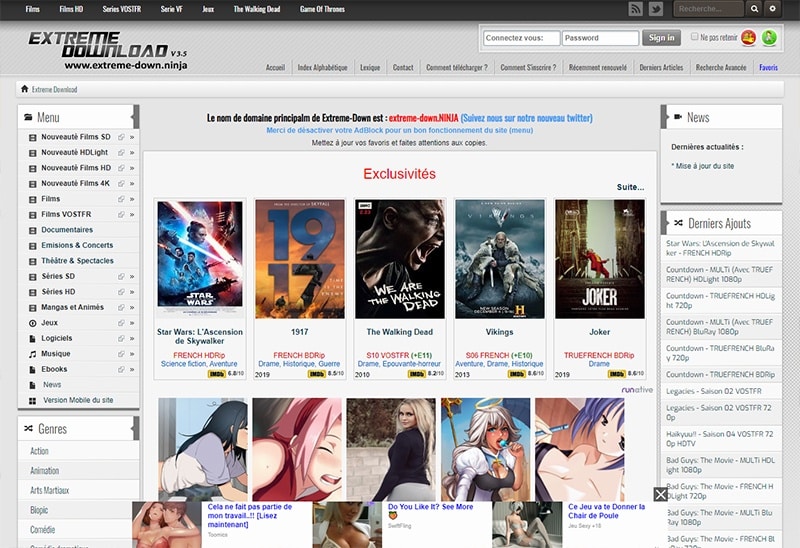The width and height of the screenshot is (800, 548).
Task: Expand Jeux submenu arrow
Action: pos(132,323)
